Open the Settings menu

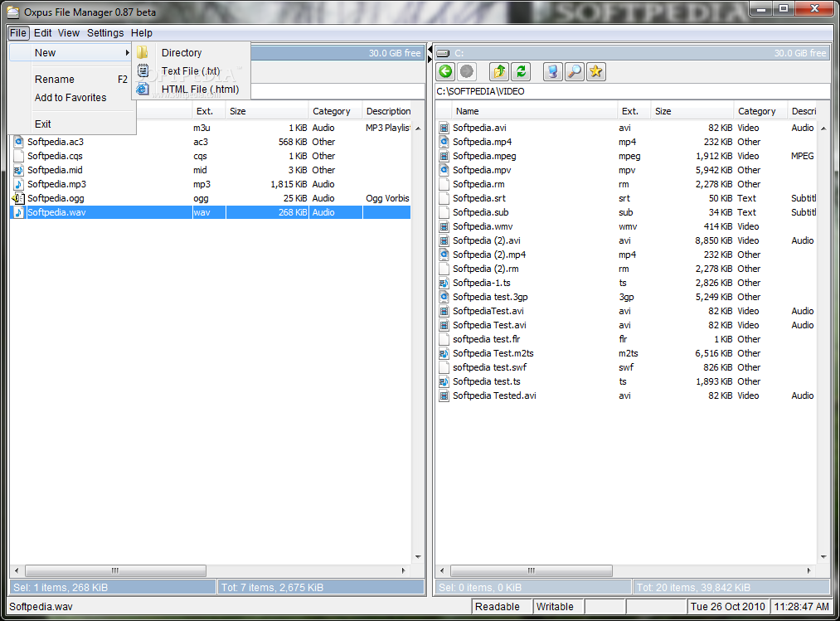(105, 32)
